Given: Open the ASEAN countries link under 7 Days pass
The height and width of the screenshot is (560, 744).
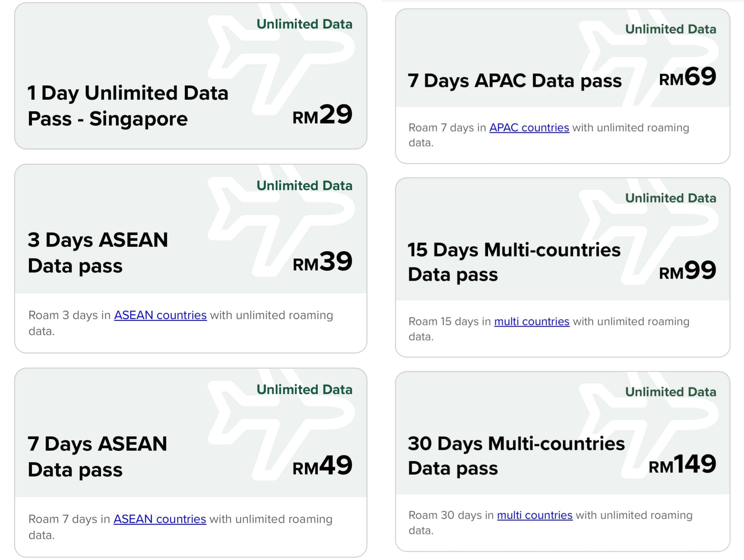Looking at the screenshot, I should [x=161, y=519].
